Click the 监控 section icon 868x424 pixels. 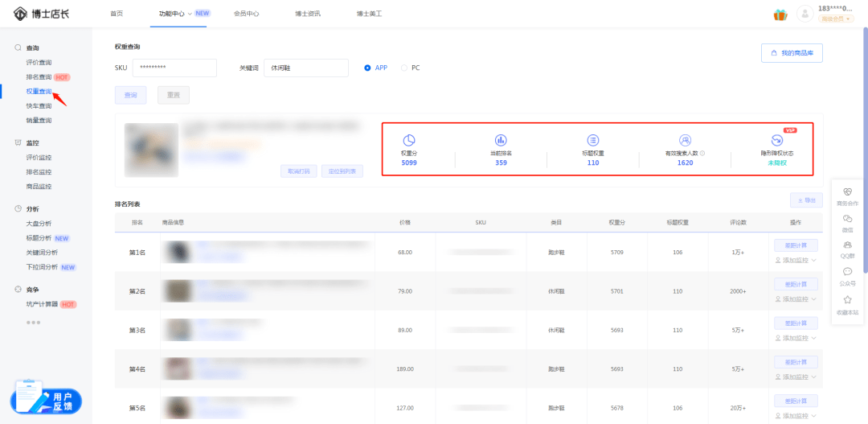[x=18, y=143]
